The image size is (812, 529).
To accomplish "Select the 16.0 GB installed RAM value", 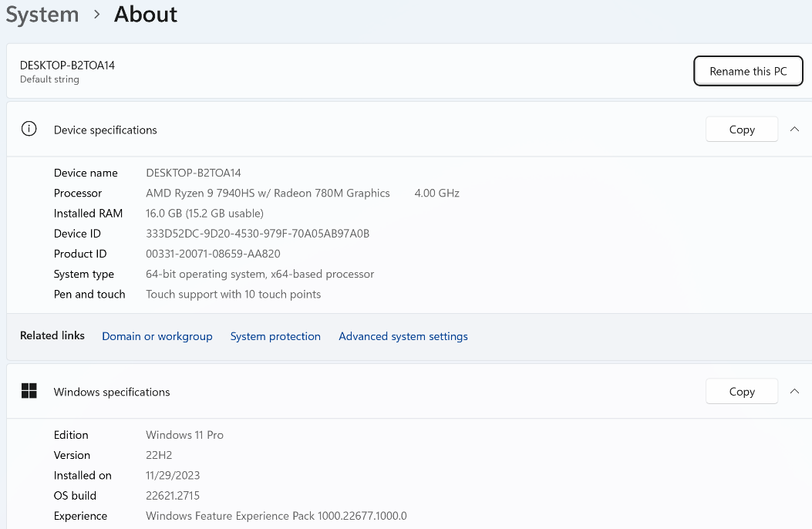I will 204,214.
